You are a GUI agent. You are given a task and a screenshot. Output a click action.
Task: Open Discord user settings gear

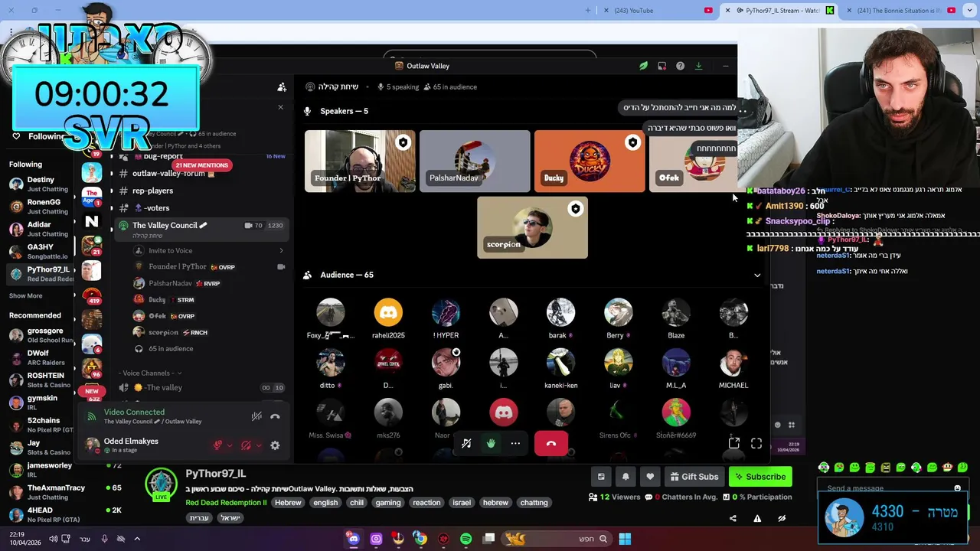click(275, 445)
